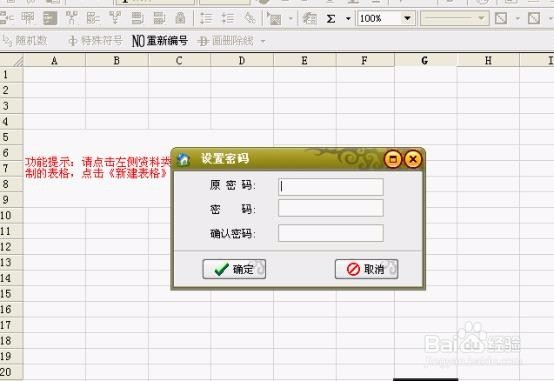Click the 密码 new password field

(331, 208)
